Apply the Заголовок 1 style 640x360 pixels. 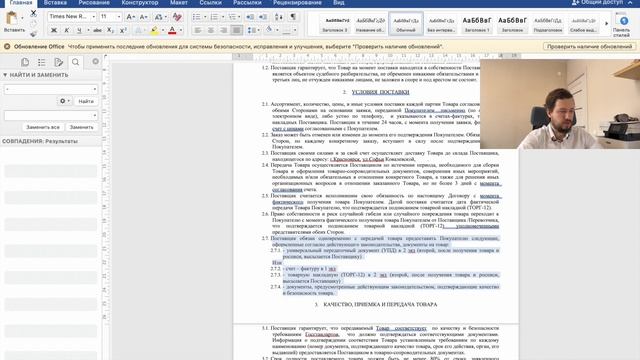(477, 24)
